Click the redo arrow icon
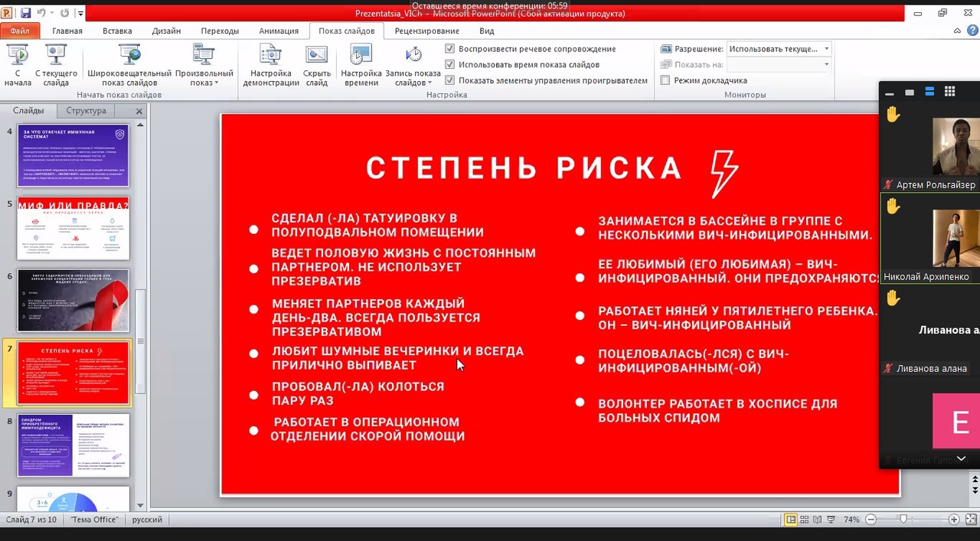Image resolution: width=980 pixels, height=541 pixels. (64, 13)
